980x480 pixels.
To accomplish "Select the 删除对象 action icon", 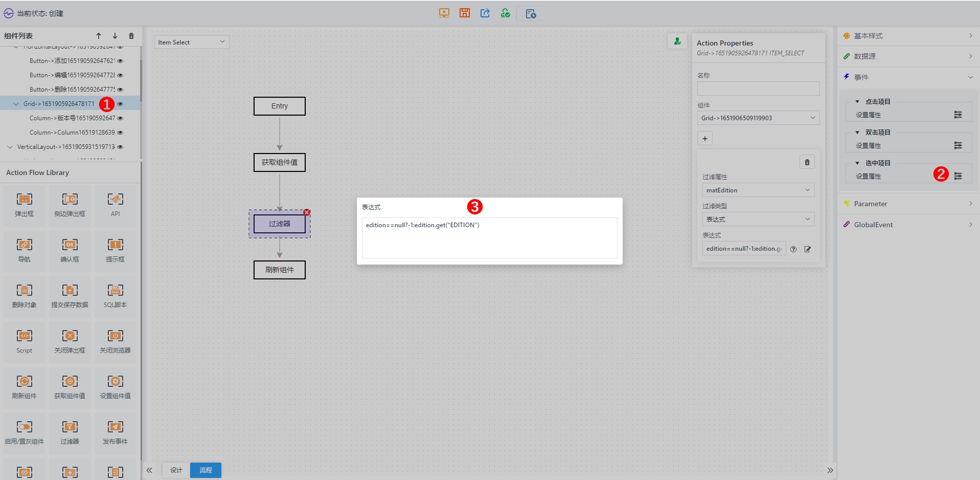I will click(x=24, y=290).
